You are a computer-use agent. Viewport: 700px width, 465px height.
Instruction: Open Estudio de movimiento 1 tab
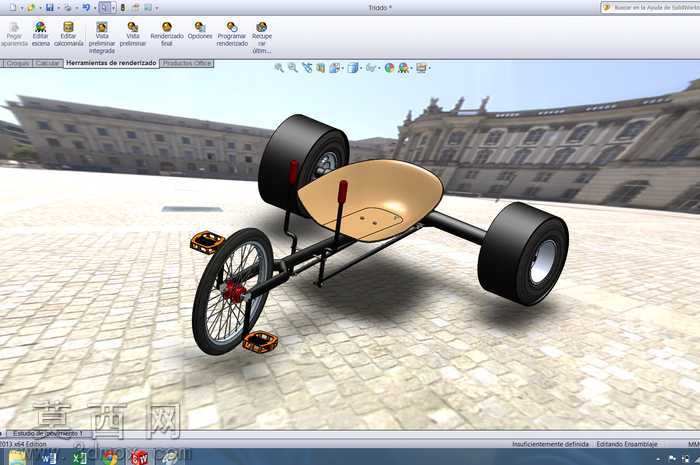pyautogui.click(x=48, y=433)
